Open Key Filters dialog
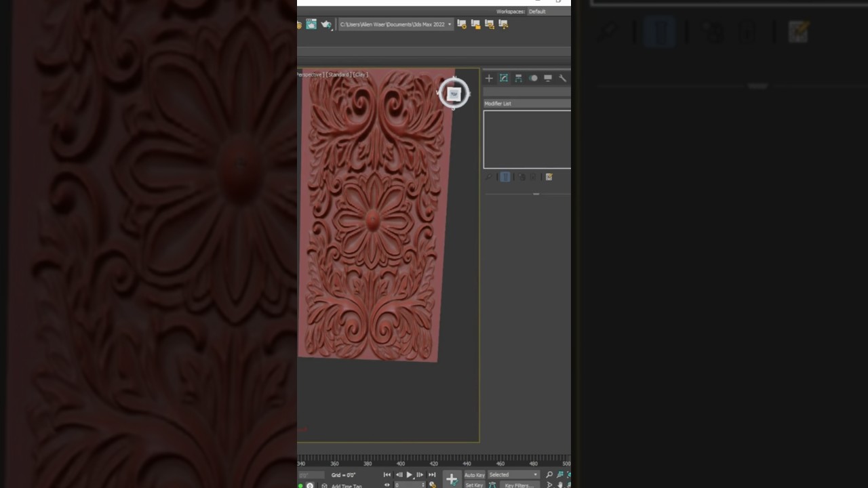Screen dimensions: 868x488 [x=519, y=485]
